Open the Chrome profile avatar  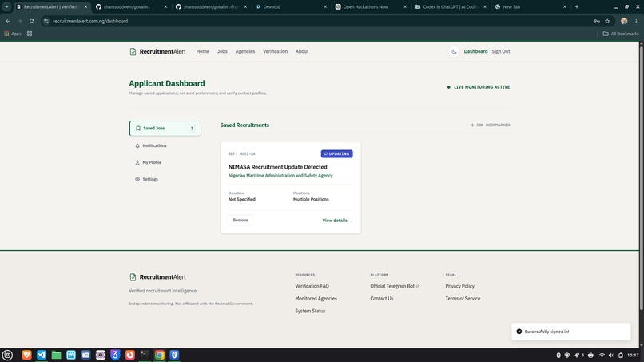(624, 21)
